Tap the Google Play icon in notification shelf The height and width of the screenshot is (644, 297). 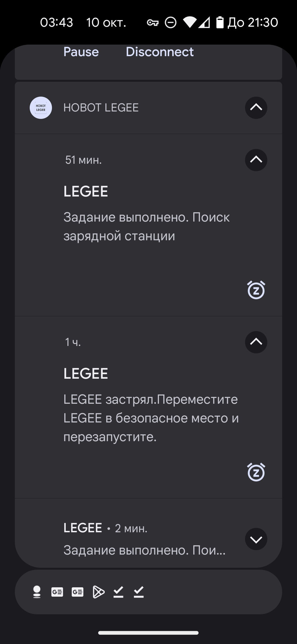pyautogui.click(x=98, y=592)
